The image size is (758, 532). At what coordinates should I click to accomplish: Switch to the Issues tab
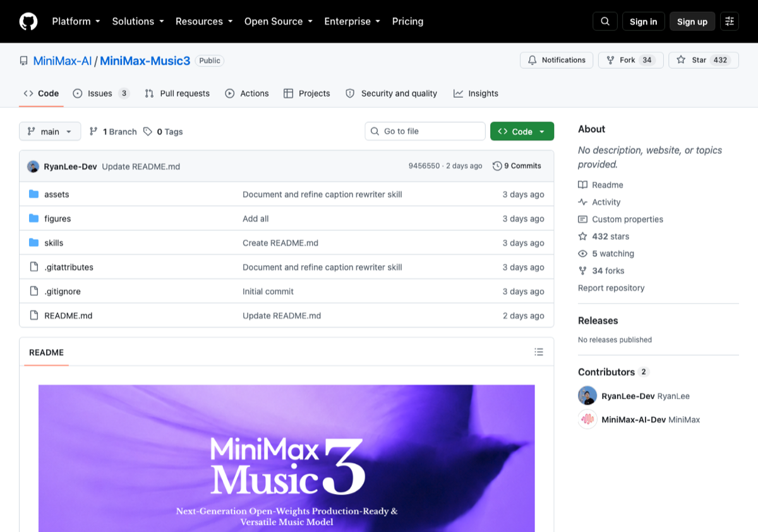pos(101,93)
